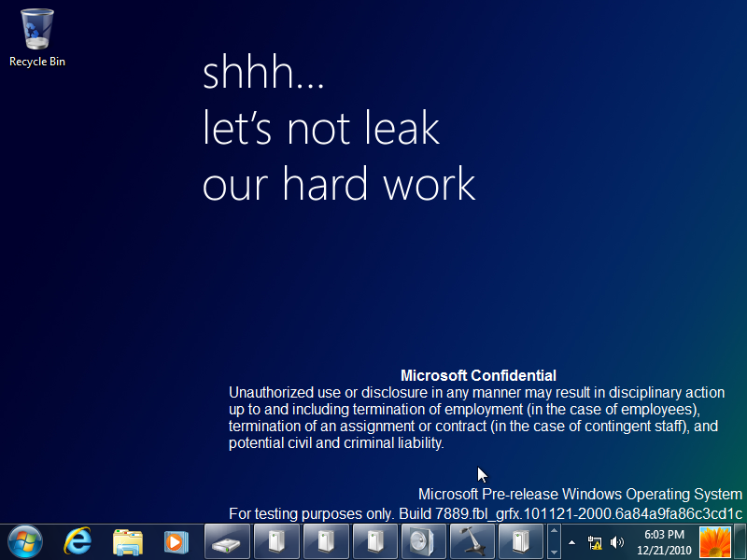Open the Windows Start menu orb
747x560 pixels.
click(25, 542)
